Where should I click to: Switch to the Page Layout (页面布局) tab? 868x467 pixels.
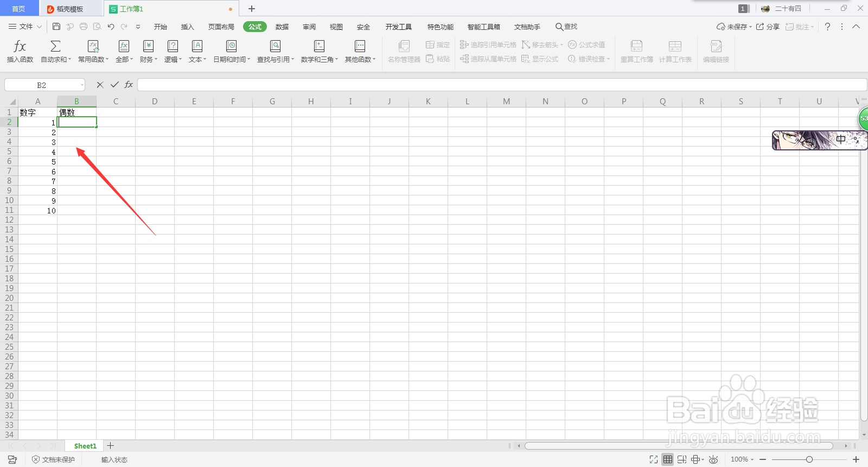(x=221, y=27)
